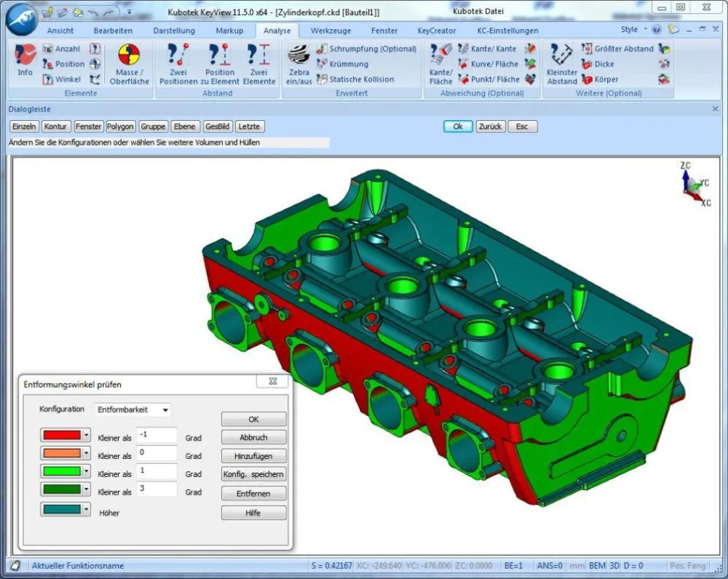Click Abbruch to cancel the dialog

[253, 437]
